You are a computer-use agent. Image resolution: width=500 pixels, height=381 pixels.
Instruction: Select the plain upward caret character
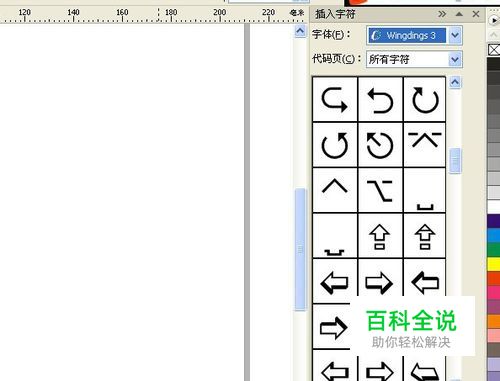335,190
